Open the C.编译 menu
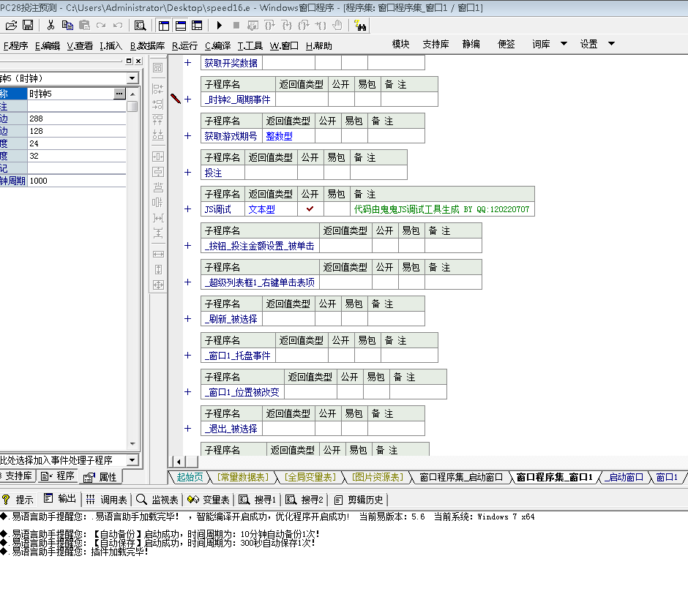688x616 pixels. [x=217, y=45]
